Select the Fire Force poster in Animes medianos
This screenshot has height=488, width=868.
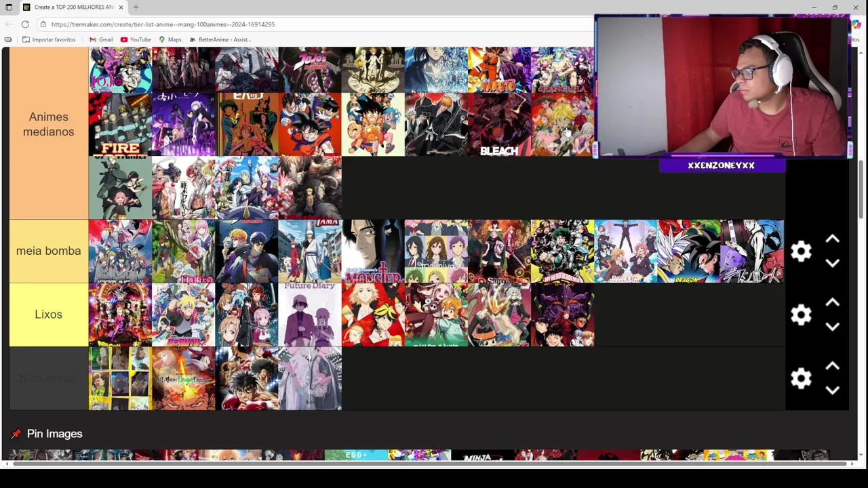pos(120,125)
